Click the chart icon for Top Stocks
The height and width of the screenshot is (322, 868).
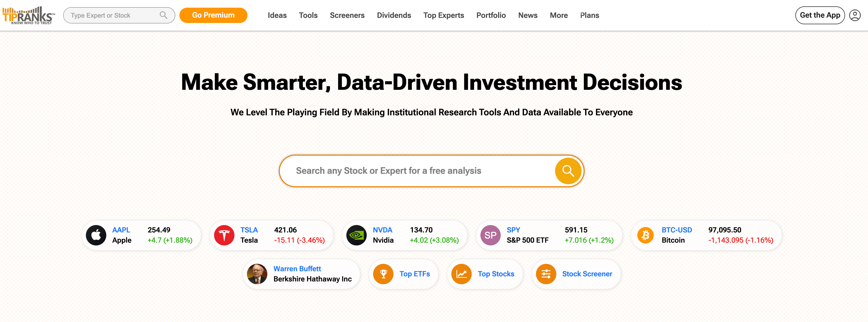pos(462,274)
